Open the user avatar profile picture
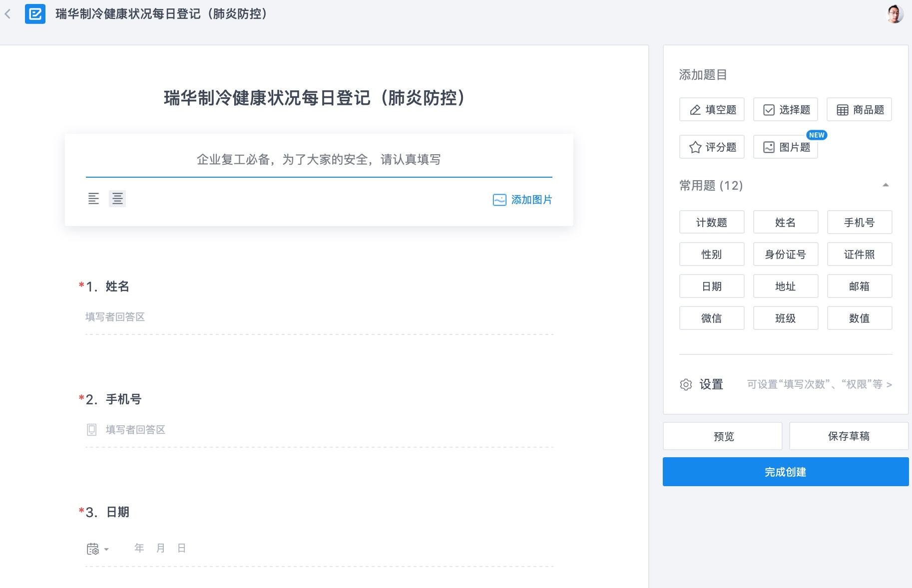The height and width of the screenshot is (588, 912). click(x=895, y=14)
